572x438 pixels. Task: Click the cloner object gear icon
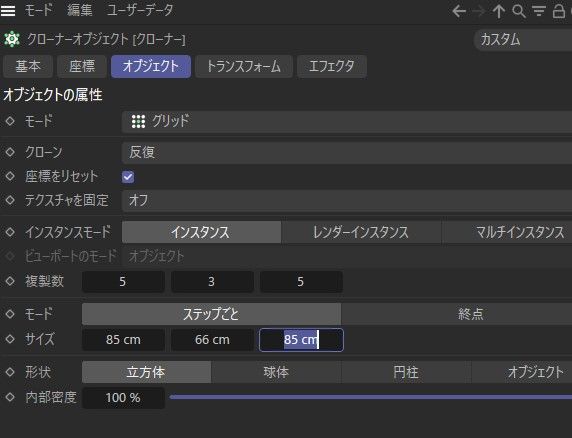coord(12,39)
